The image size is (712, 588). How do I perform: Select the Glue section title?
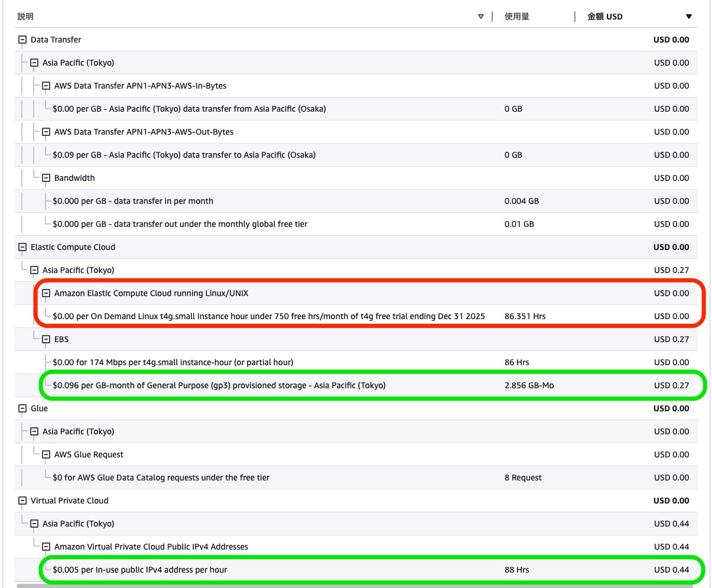pos(40,408)
